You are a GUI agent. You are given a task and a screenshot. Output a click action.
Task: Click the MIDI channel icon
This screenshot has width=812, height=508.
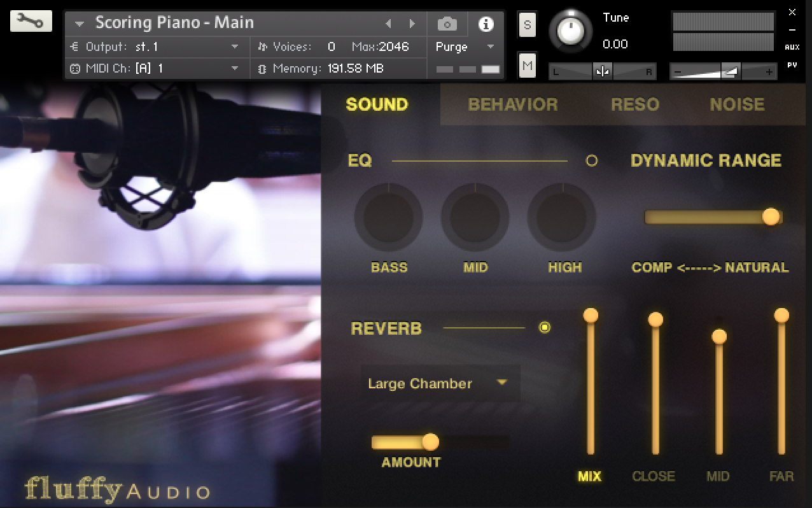[74, 68]
